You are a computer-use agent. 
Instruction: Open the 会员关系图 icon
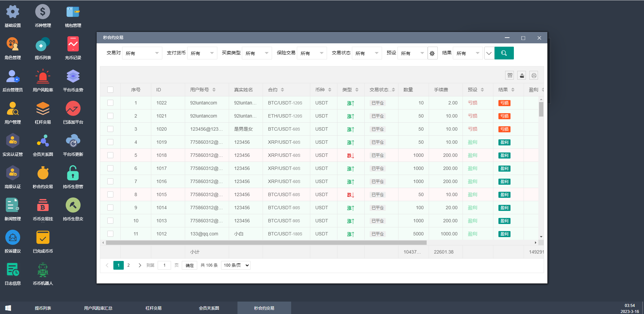43,141
